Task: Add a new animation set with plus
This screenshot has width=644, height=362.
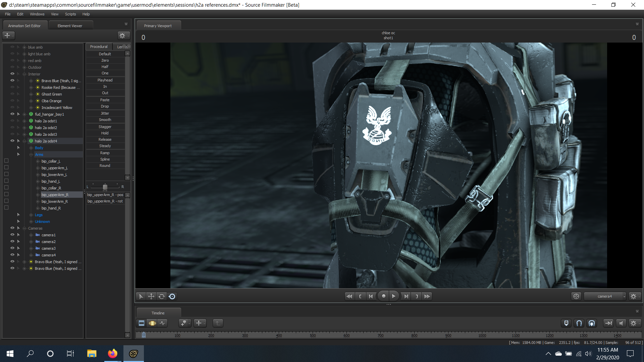Action: 8,35
